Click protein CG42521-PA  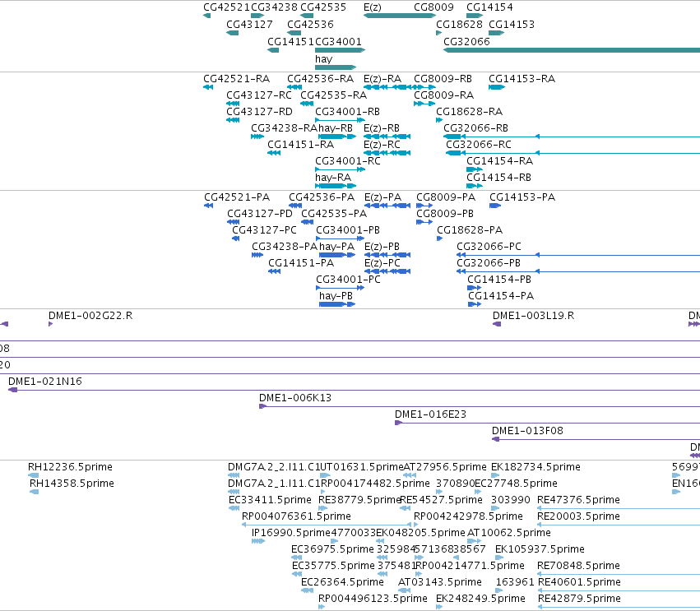237,197
